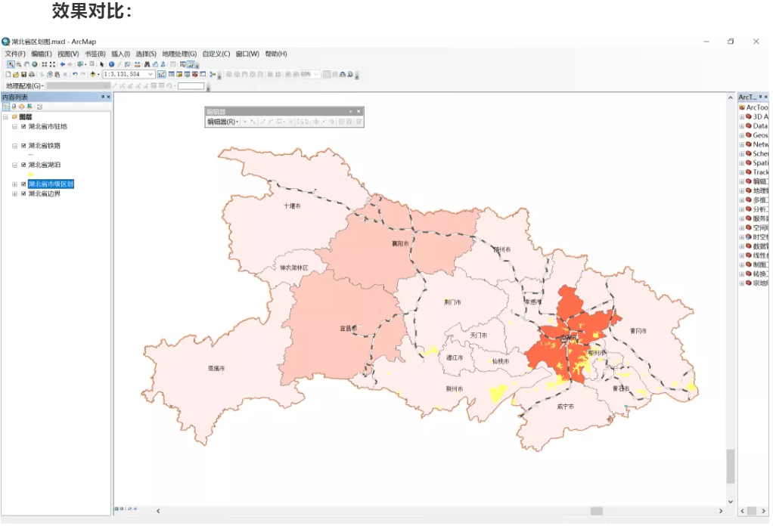Open the 编辑器(R) dropdown menu
Viewport: 773px width, 532px height.
click(223, 122)
